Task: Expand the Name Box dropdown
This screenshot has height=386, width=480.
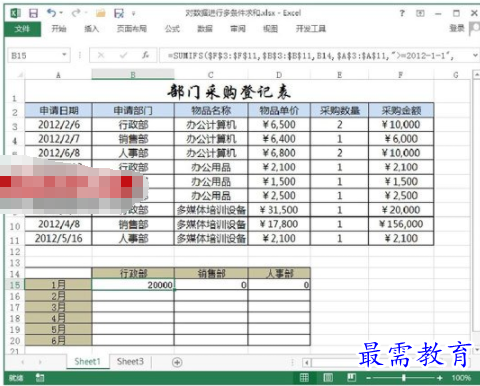Action: pyautogui.click(x=64, y=55)
